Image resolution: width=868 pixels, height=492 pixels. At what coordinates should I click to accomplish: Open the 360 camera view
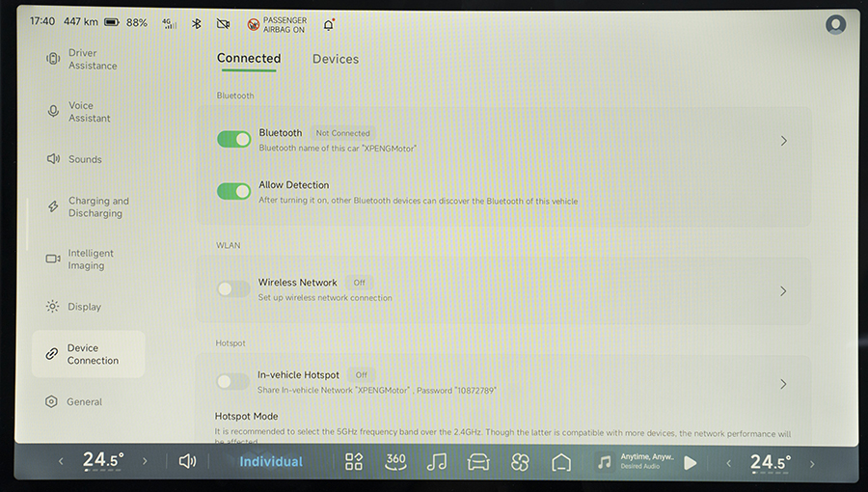pos(395,462)
